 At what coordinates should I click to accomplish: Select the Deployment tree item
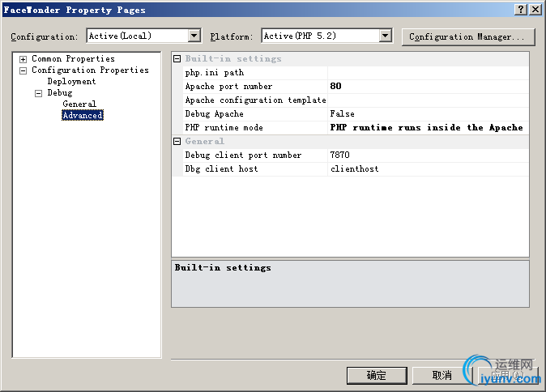coord(71,82)
